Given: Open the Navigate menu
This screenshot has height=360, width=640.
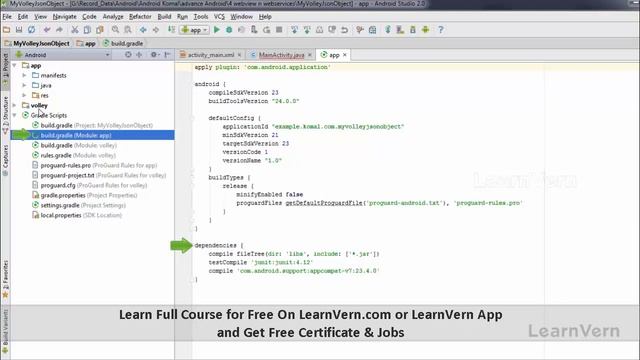Looking at the screenshot, I should pyautogui.click(x=64, y=17).
